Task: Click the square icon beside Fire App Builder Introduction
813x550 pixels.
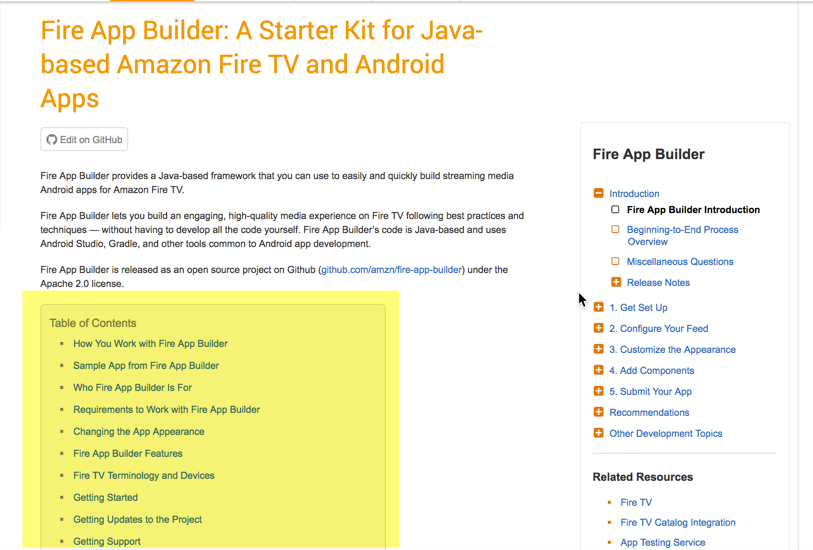Action: [x=615, y=209]
